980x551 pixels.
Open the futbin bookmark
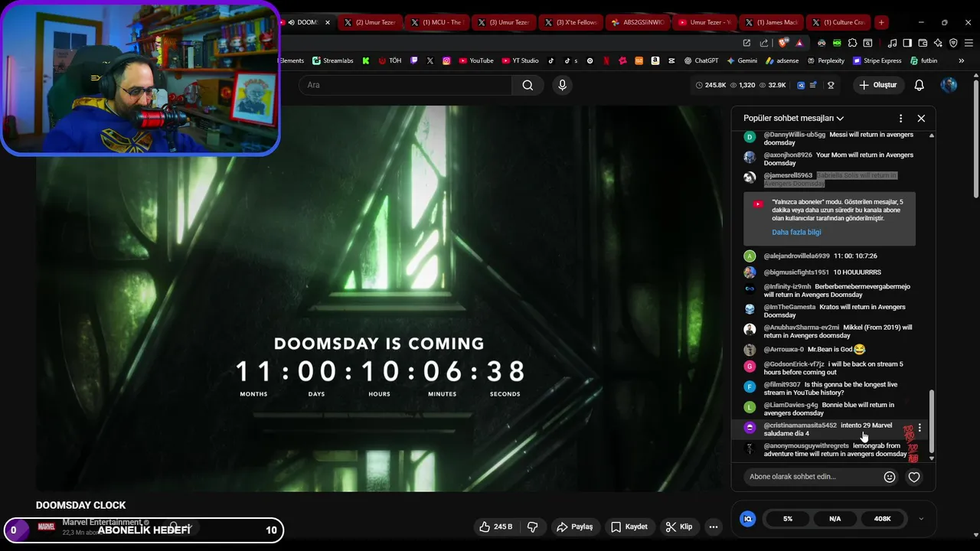pos(923,60)
